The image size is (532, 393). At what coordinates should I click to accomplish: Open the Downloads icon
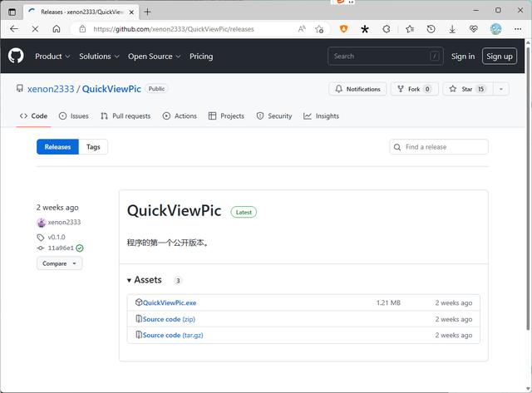click(452, 29)
